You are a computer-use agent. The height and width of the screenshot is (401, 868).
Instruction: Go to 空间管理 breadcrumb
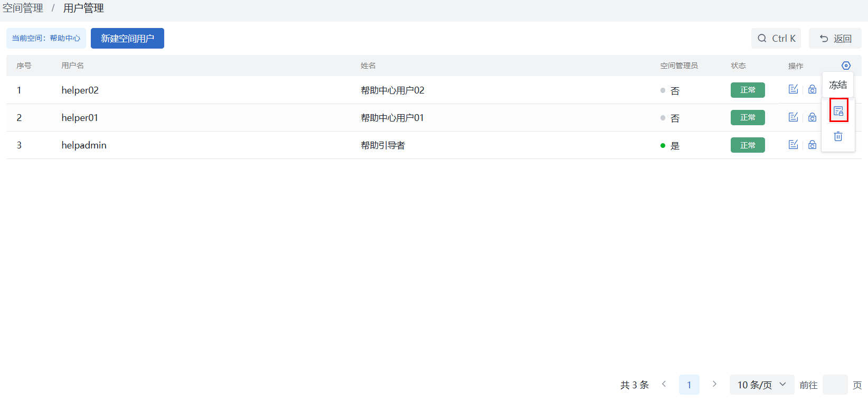coord(23,8)
